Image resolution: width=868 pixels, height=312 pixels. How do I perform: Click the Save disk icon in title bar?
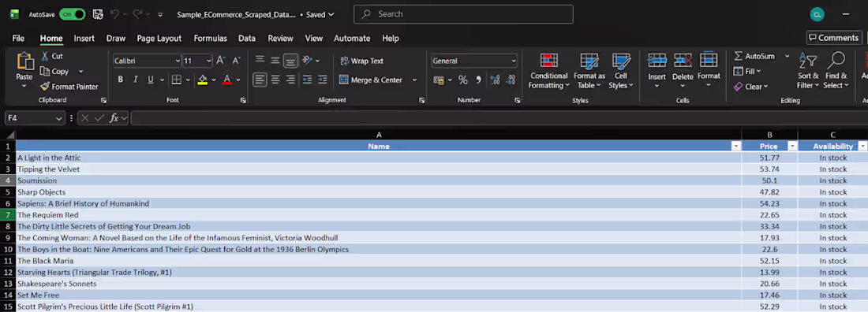[x=97, y=14]
